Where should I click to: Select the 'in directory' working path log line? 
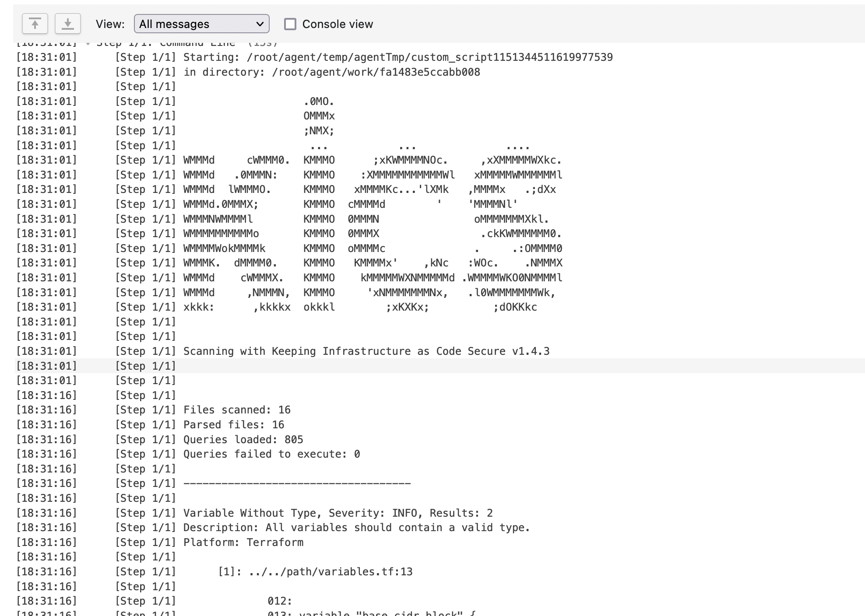coord(331,72)
